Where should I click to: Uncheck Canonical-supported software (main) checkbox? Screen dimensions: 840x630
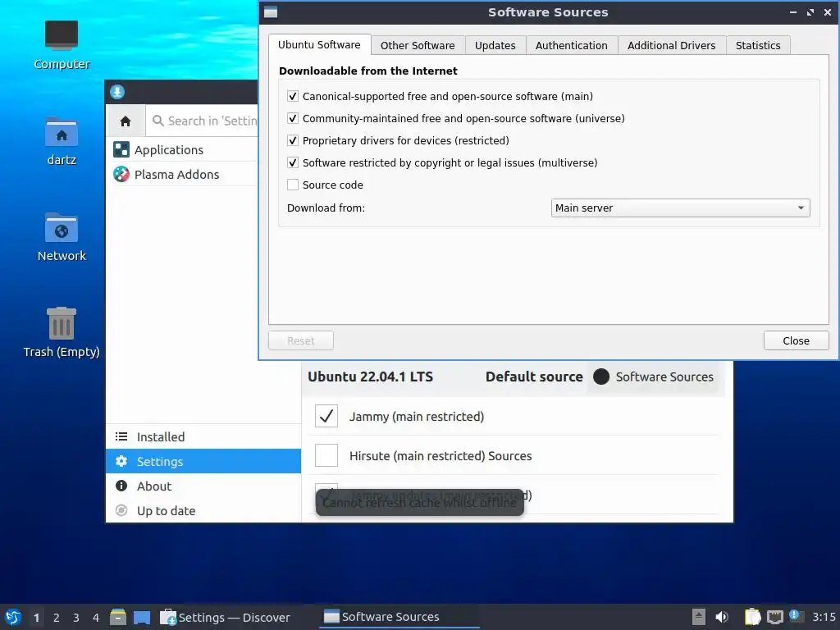[293, 97]
